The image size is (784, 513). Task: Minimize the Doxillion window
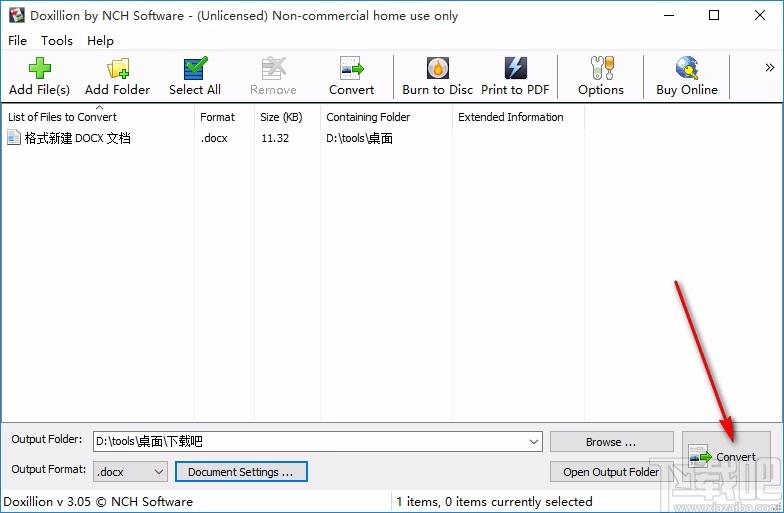coord(669,16)
